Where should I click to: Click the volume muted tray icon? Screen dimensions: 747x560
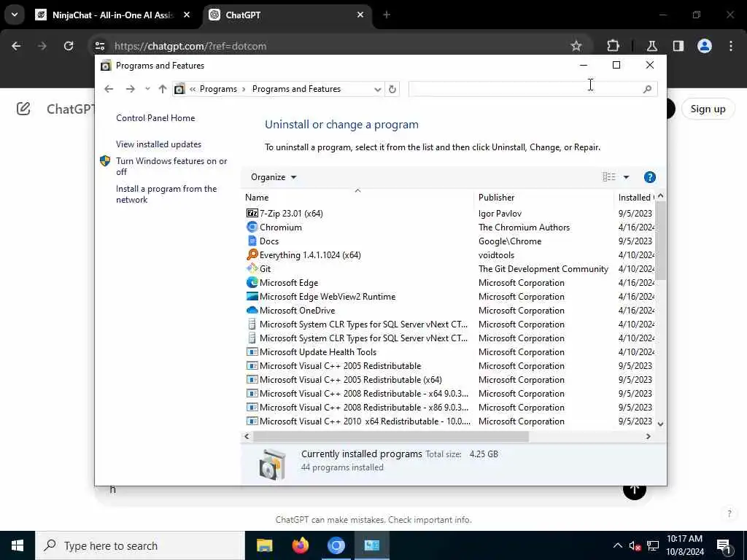[635, 545]
